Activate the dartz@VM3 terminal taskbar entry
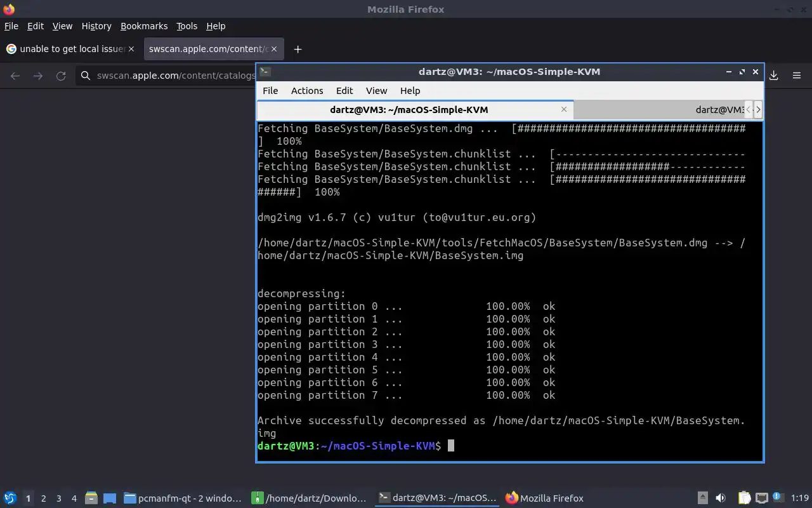 (437, 498)
